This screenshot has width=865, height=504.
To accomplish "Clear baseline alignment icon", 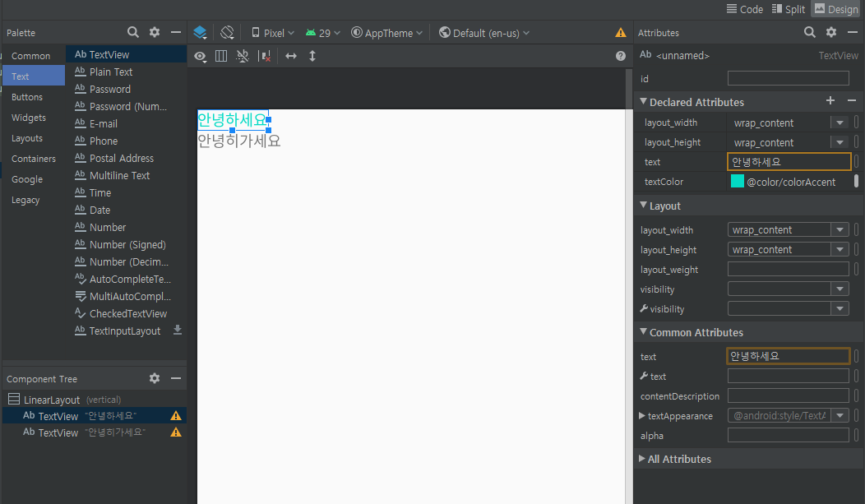I will pyautogui.click(x=265, y=56).
